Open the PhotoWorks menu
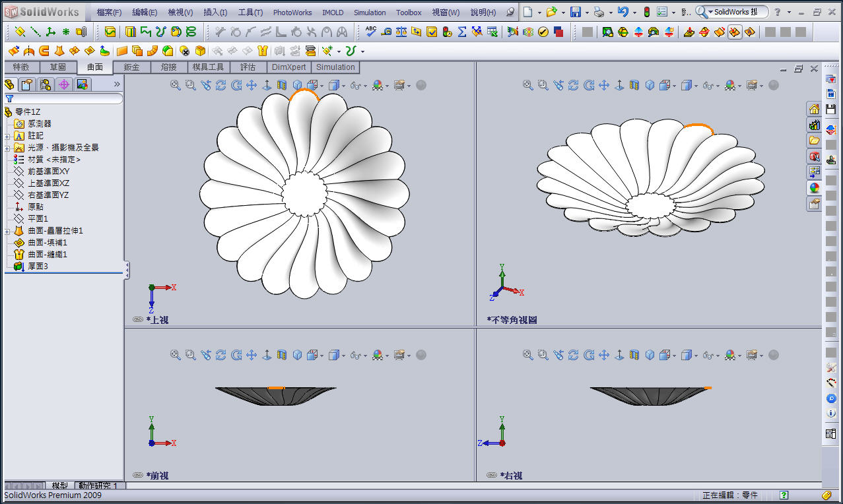The image size is (843, 504). click(292, 12)
